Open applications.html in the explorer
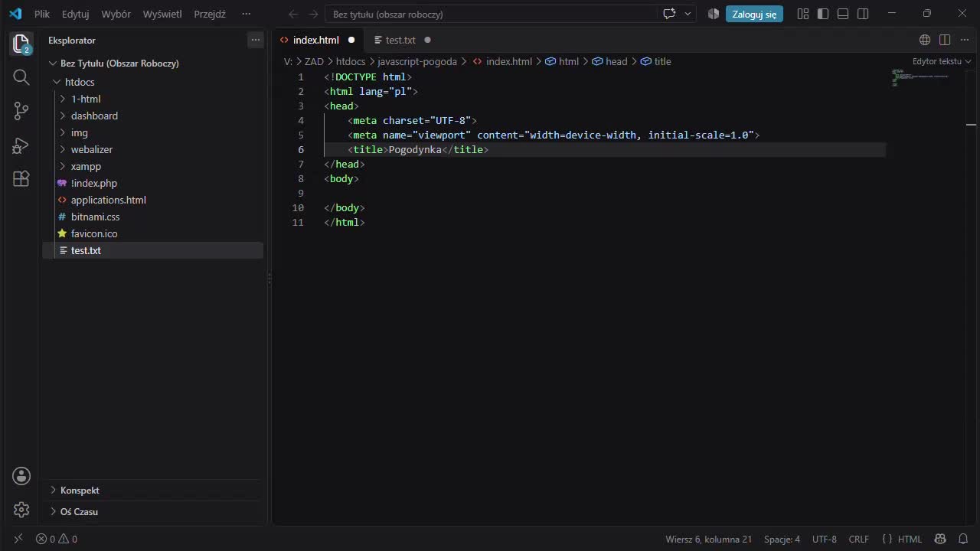Image resolution: width=980 pixels, height=551 pixels. pos(153,200)
